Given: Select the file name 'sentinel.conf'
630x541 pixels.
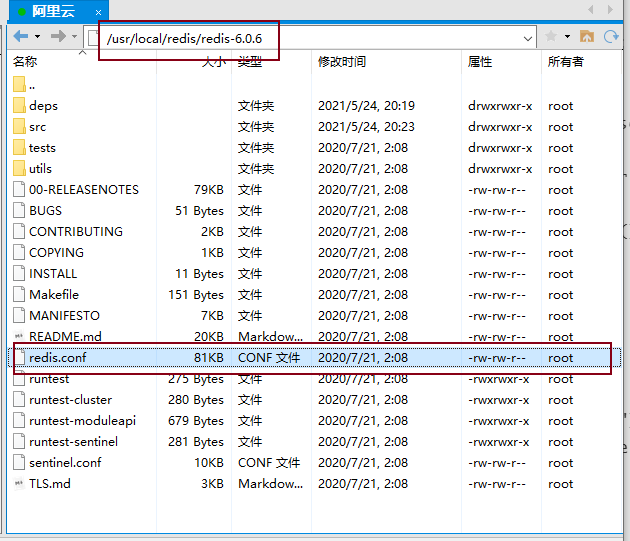Looking at the screenshot, I should [x=65, y=463].
